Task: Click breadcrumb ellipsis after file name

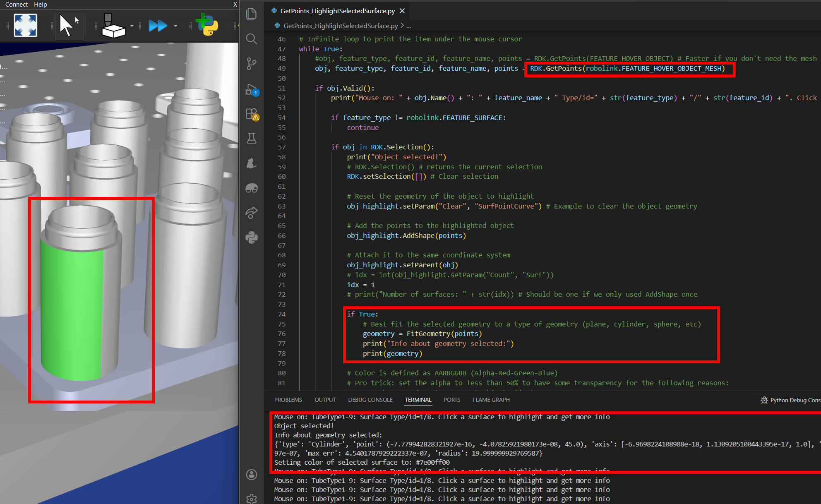Action: click(409, 26)
